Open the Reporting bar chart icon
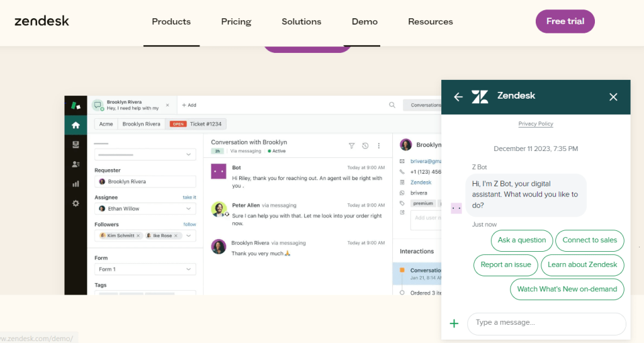Image resolution: width=644 pixels, height=343 pixels. (76, 184)
